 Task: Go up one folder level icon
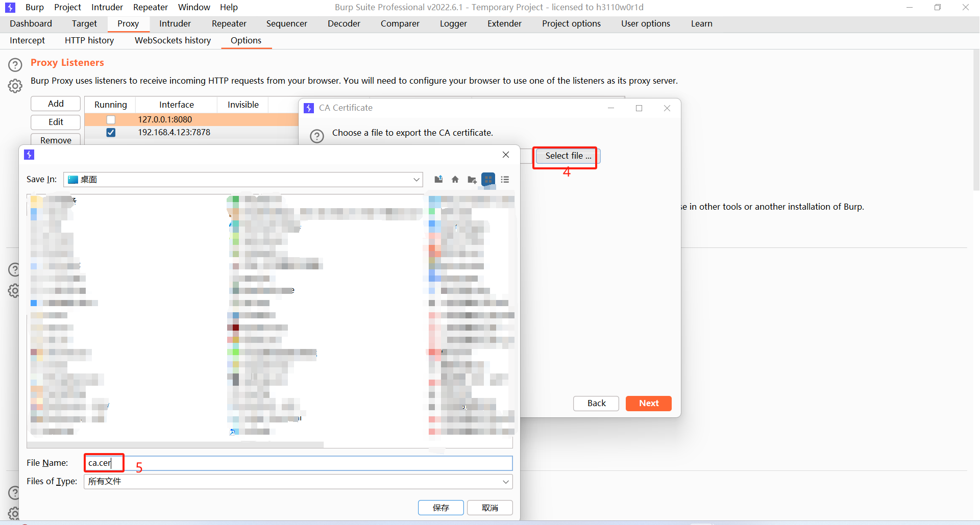point(438,179)
